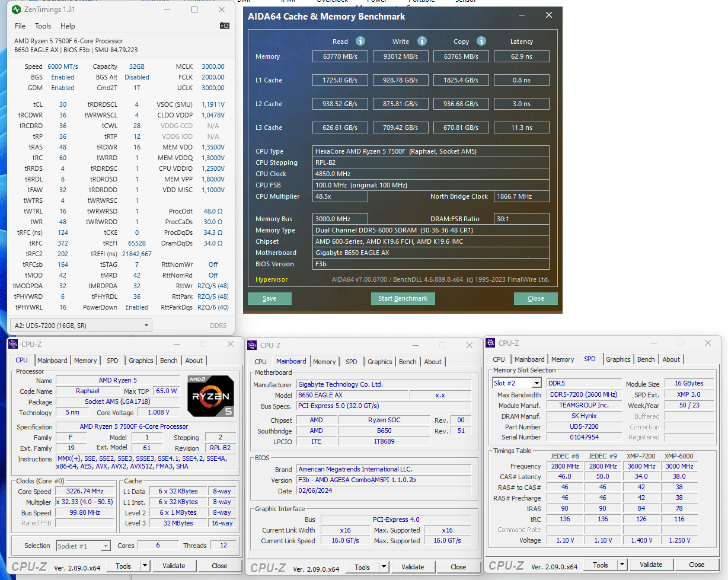Click the ZenTimings camera screenshot icon
Image resolution: width=728 pixels, height=580 pixels.
225,26
